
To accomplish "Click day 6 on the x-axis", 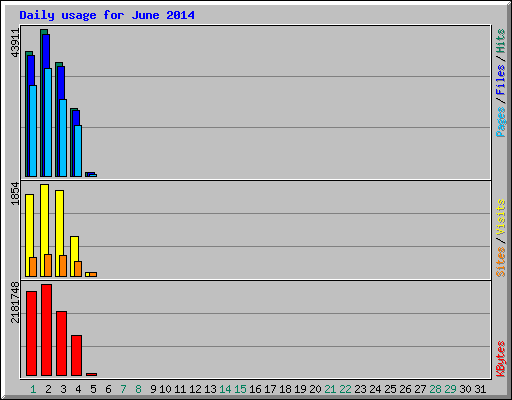I will (x=108, y=389).
